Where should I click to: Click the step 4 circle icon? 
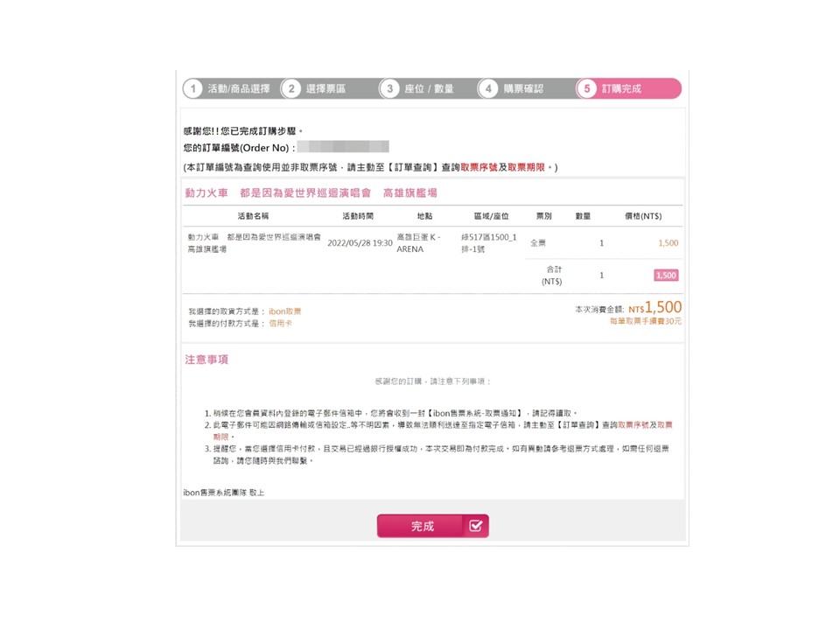click(488, 89)
